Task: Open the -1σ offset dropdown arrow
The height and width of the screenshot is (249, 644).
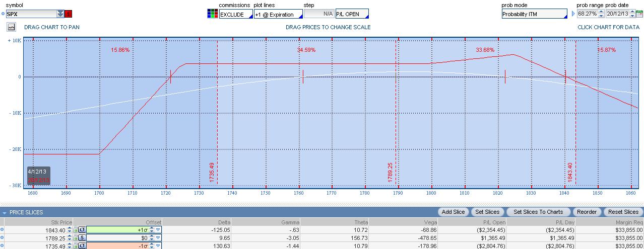Action: click(158, 245)
